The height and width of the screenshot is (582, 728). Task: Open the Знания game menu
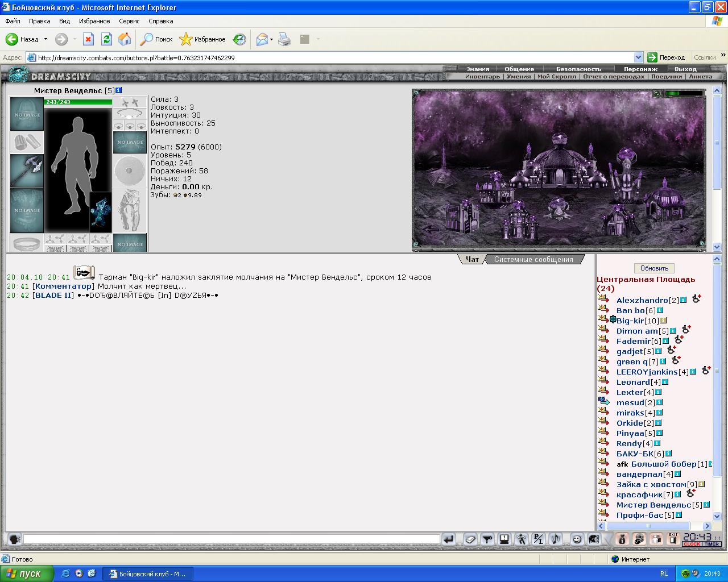point(478,69)
